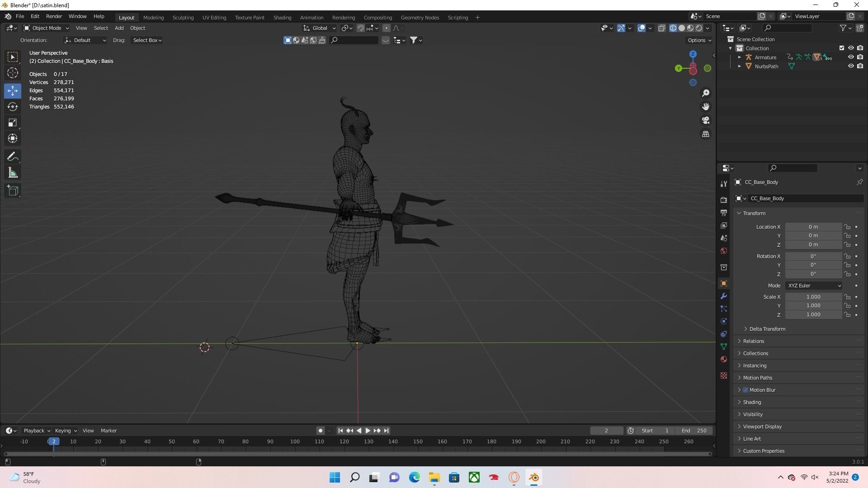Disable Armature in renders camera icon
The width and height of the screenshot is (868, 488).
[x=860, y=57]
